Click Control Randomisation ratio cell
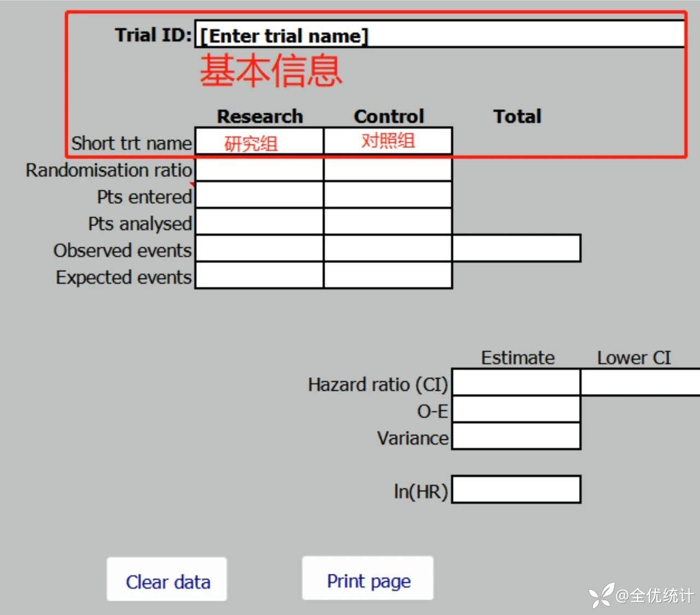 (388, 170)
